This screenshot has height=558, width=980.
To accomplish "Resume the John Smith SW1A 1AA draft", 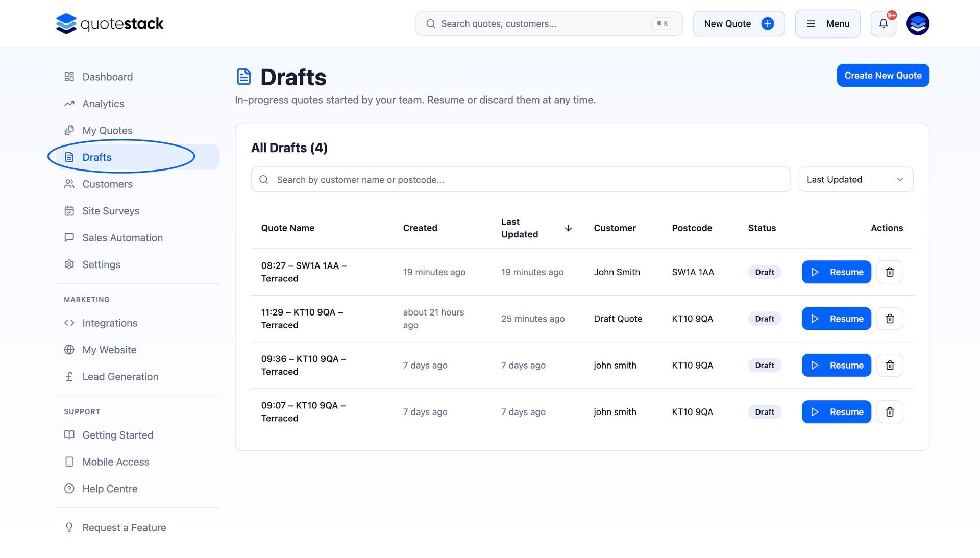I will (836, 272).
